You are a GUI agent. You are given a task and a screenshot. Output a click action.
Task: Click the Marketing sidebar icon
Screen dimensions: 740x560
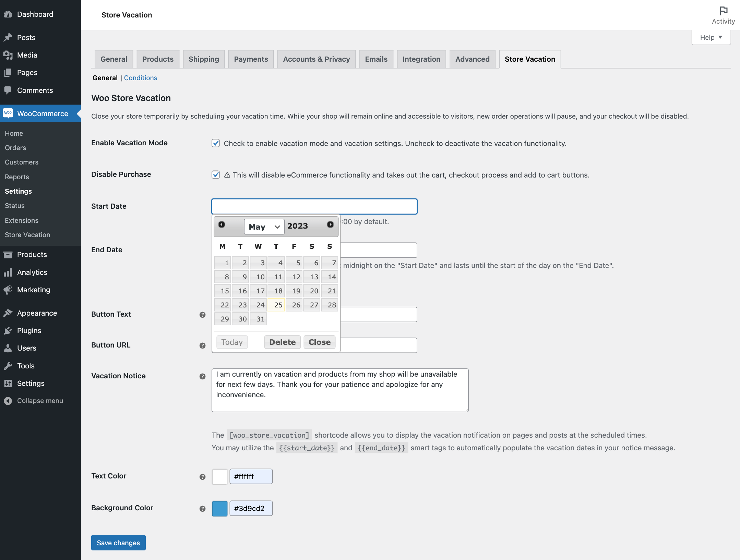point(9,289)
